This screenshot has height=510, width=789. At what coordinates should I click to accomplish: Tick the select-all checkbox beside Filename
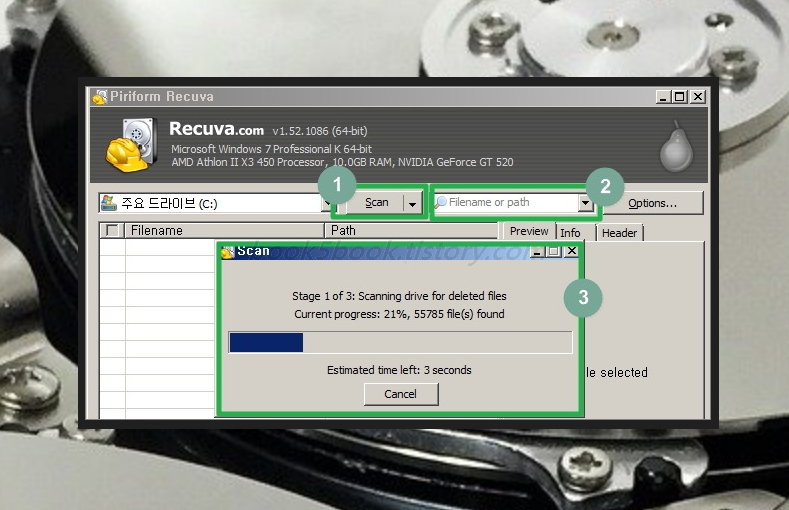(112, 230)
